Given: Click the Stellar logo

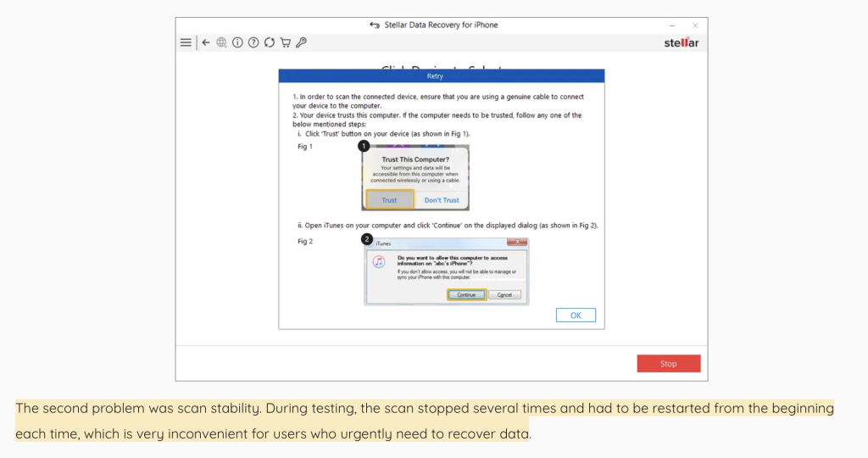Looking at the screenshot, I should pyautogui.click(x=682, y=43).
